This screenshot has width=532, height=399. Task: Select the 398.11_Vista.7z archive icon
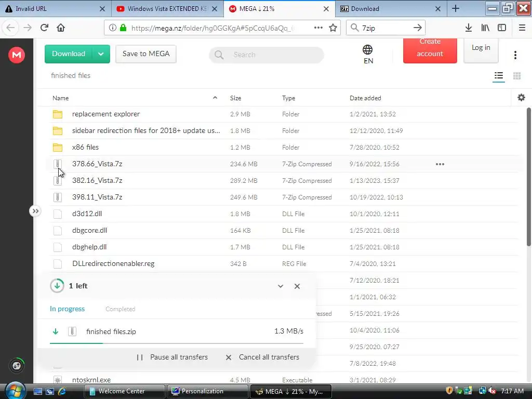point(58,197)
